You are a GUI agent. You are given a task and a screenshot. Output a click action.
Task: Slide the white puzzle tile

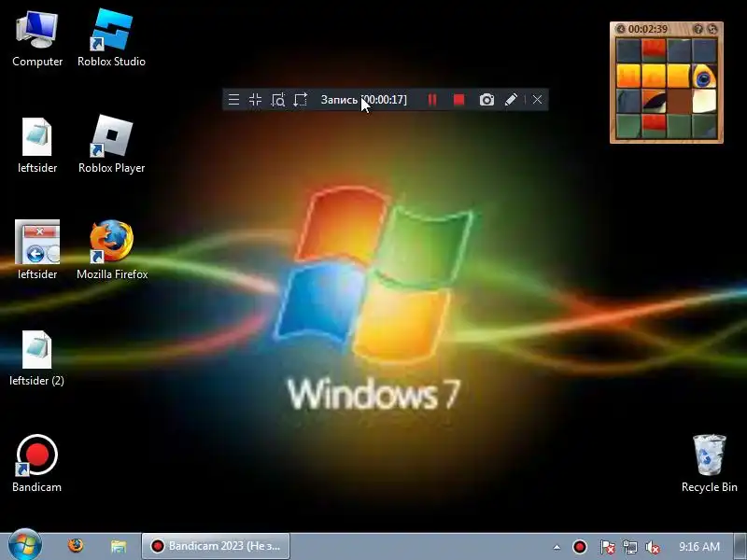click(704, 101)
